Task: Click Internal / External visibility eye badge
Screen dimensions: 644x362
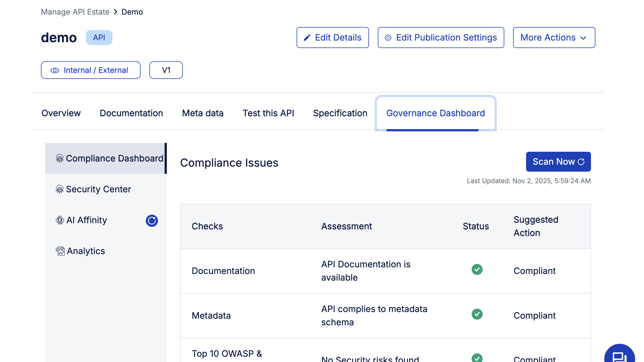Action: pyautogui.click(x=91, y=70)
